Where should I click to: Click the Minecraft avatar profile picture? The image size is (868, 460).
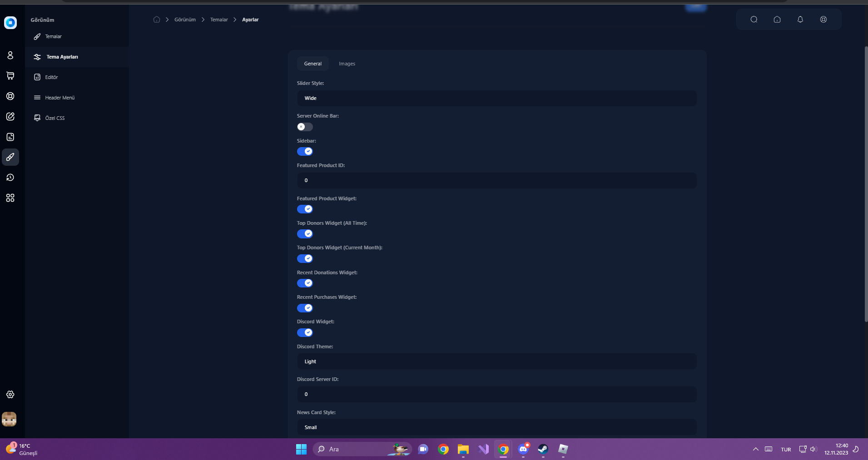[9, 419]
